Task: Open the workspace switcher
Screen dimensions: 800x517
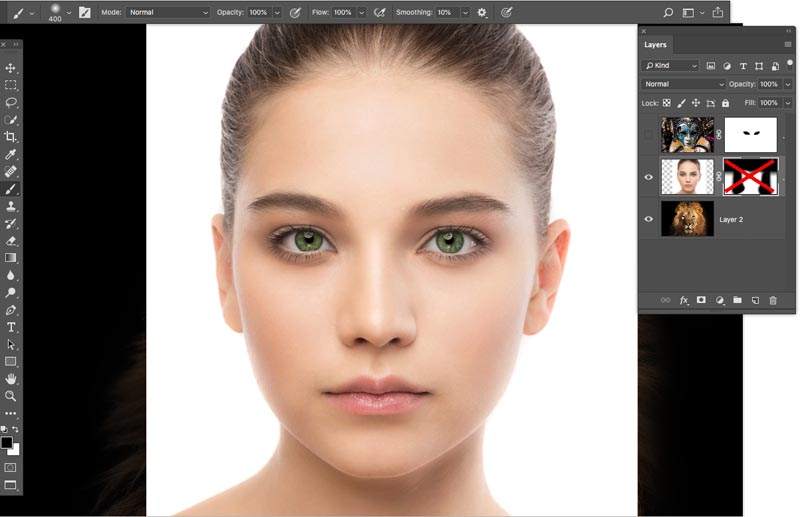Action: [692, 12]
